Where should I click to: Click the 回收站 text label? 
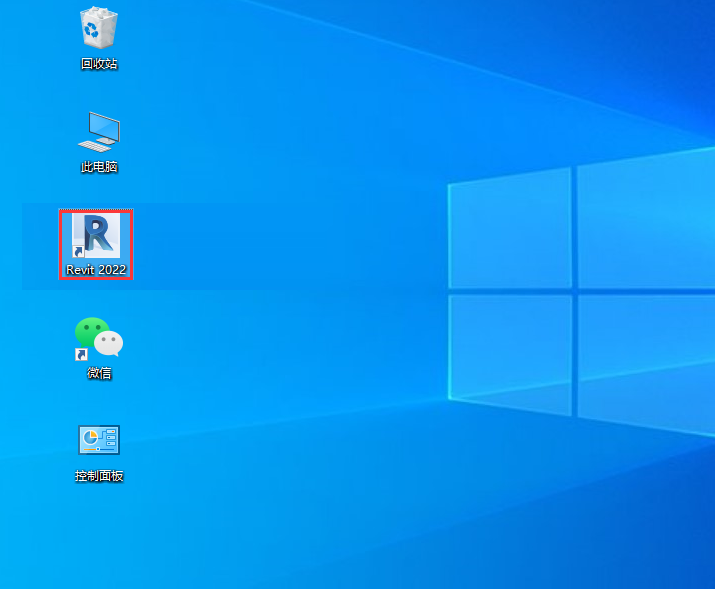[99, 64]
